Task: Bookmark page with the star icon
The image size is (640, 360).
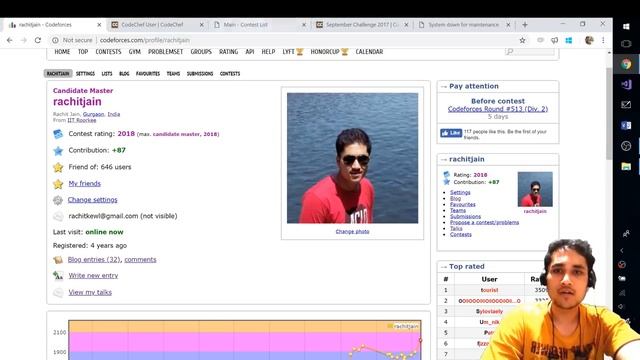Action: click(x=522, y=40)
